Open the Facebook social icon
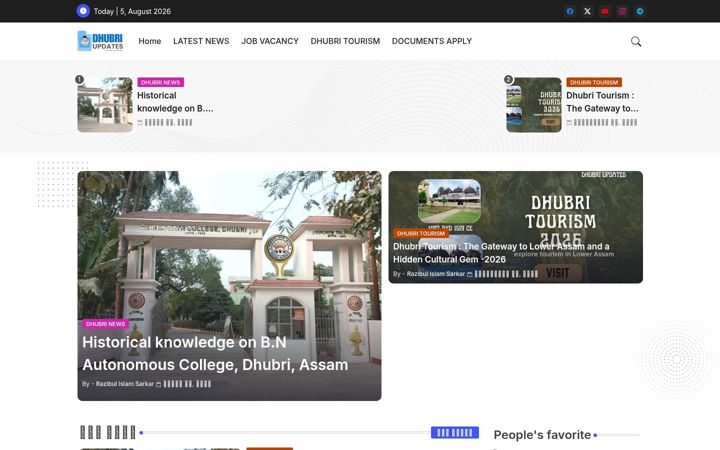The width and height of the screenshot is (720, 450). (570, 11)
